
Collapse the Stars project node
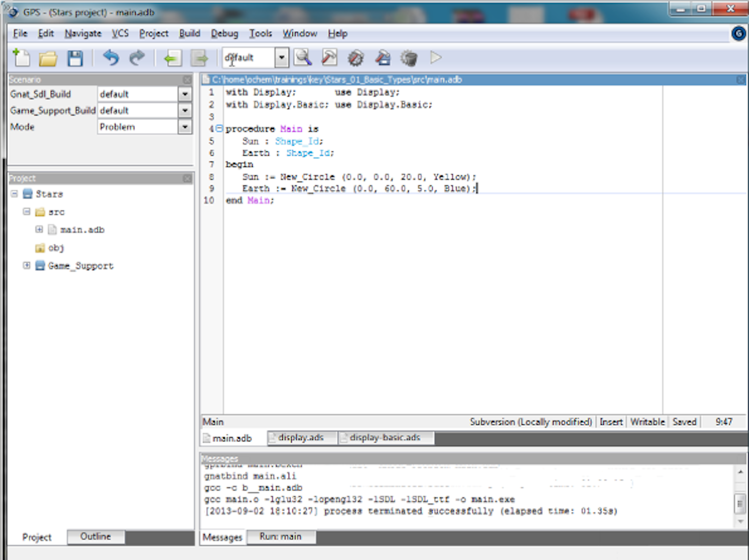point(15,194)
